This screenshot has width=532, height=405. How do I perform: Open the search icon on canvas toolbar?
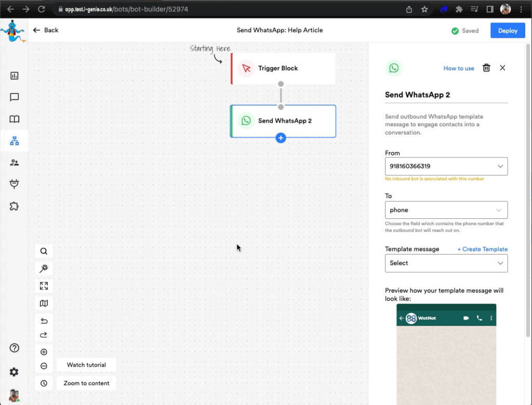pyautogui.click(x=44, y=251)
